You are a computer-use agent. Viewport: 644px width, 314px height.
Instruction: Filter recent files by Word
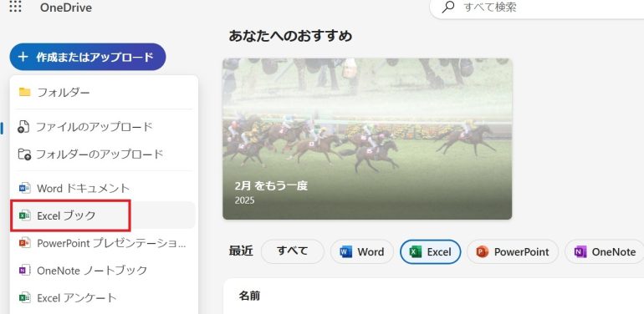[x=362, y=251]
